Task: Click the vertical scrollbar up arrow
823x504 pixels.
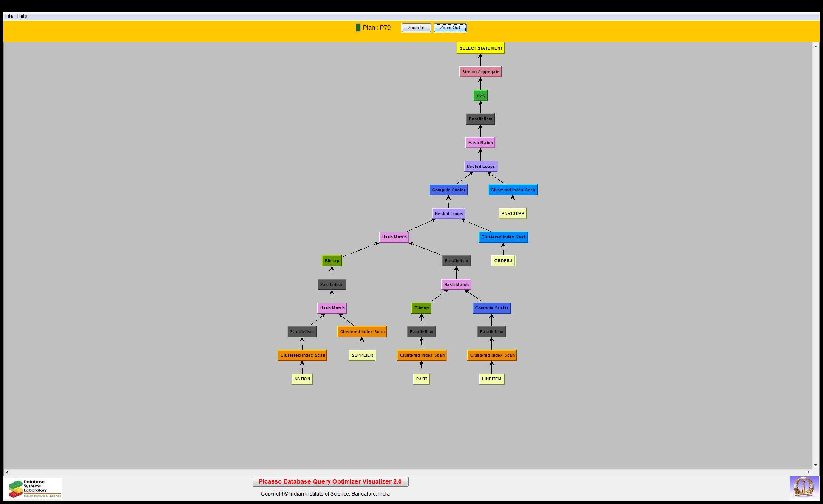Action: click(815, 46)
